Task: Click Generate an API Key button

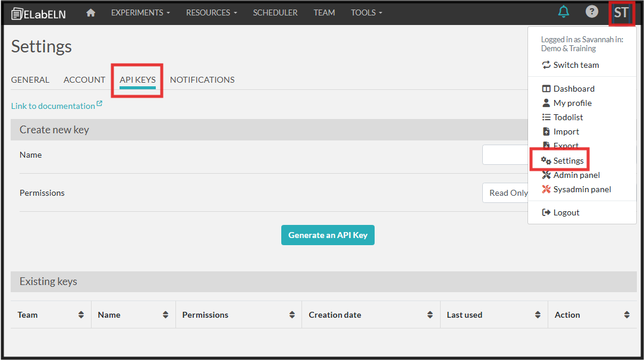Action: point(328,235)
